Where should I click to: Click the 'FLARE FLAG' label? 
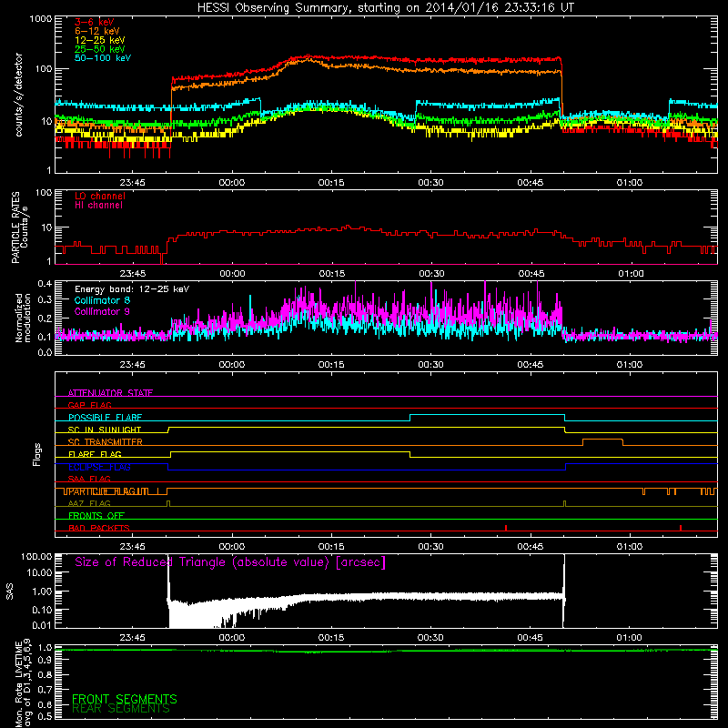click(x=95, y=454)
